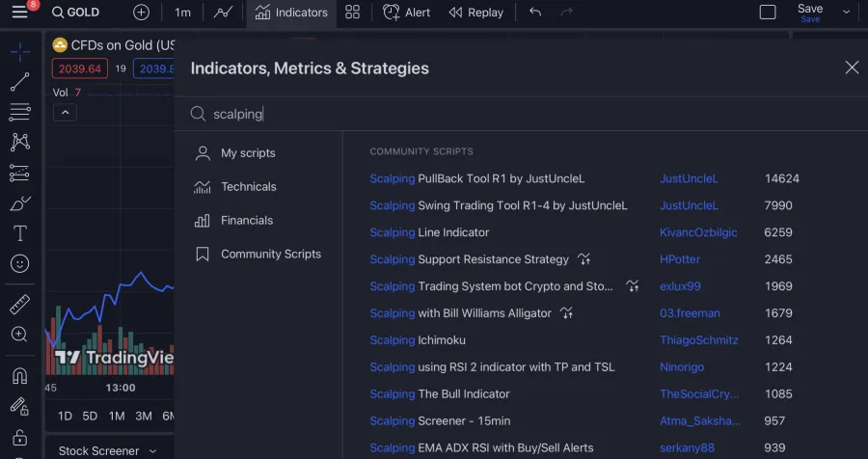Activate the zoom in tool
The height and width of the screenshot is (459, 868).
point(20,335)
